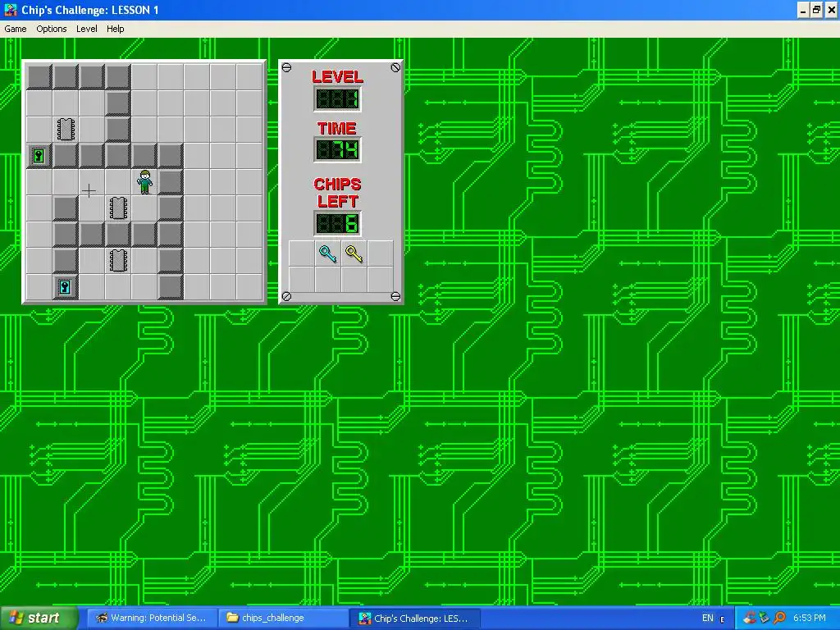
Task: Click the cyan lock door tile
Action: 66,287
